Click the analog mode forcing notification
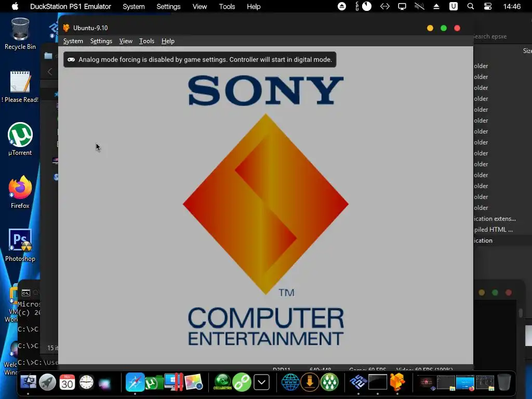Viewport: 532px width, 399px height. point(200,59)
